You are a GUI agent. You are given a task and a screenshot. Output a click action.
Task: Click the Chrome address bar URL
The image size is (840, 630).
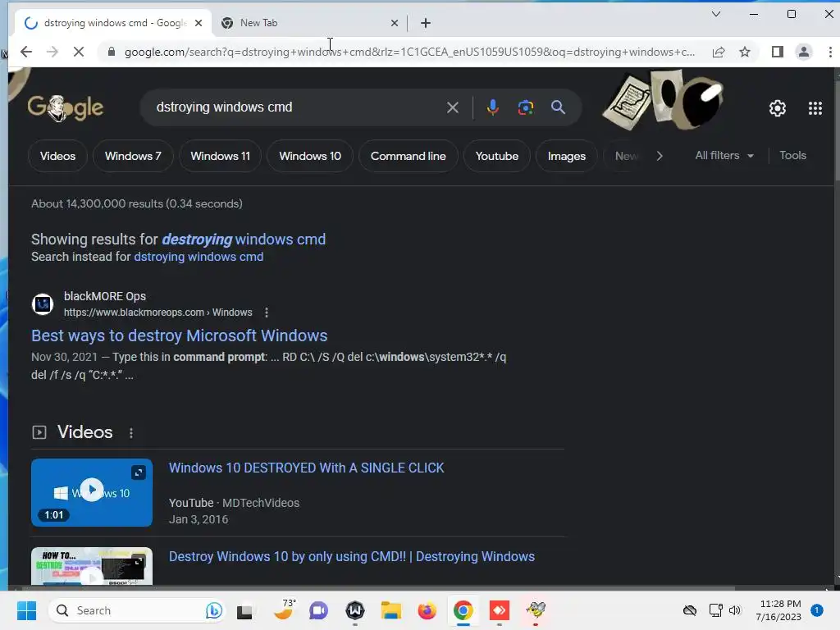click(x=409, y=52)
